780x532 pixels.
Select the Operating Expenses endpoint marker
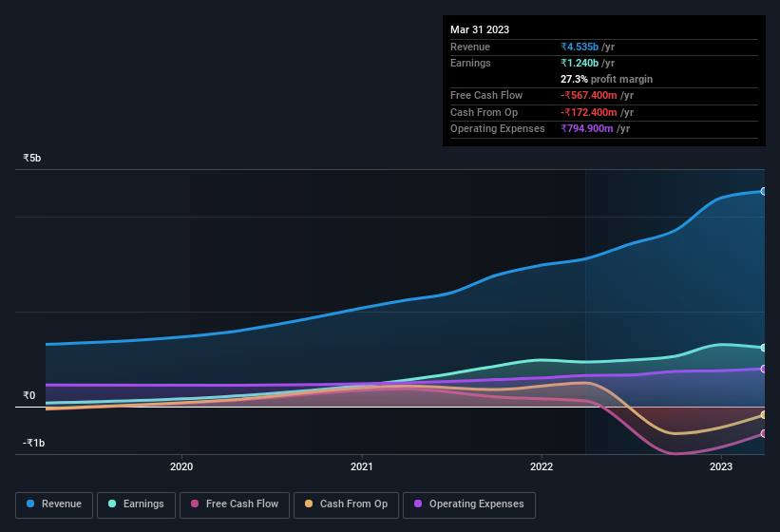763,369
